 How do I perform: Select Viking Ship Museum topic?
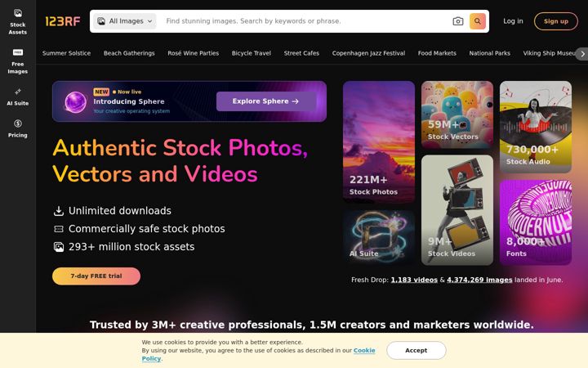pos(549,53)
